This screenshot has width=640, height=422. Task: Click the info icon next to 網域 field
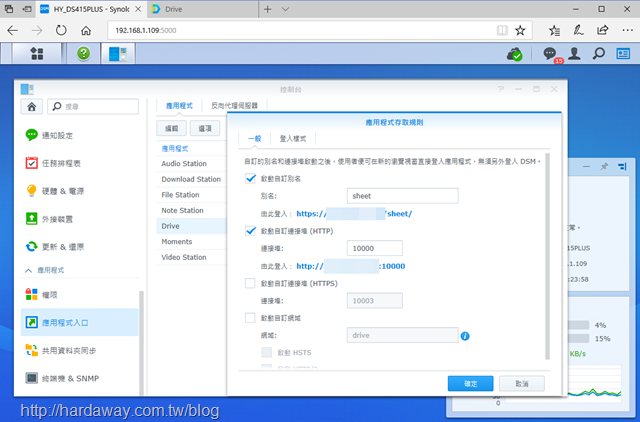(x=465, y=336)
